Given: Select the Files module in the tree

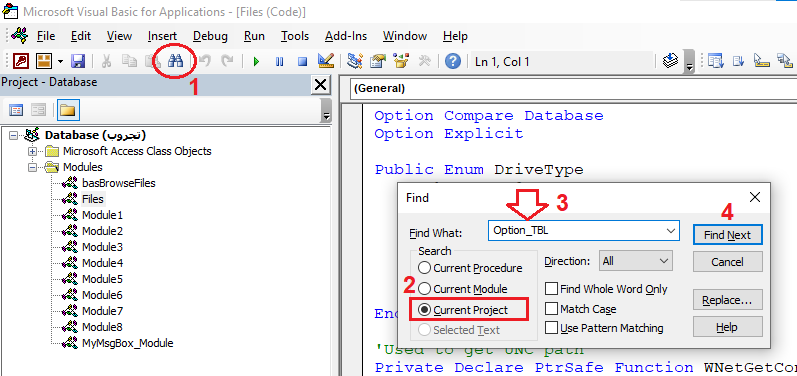Looking at the screenshot, I should (x=93, y=199).
